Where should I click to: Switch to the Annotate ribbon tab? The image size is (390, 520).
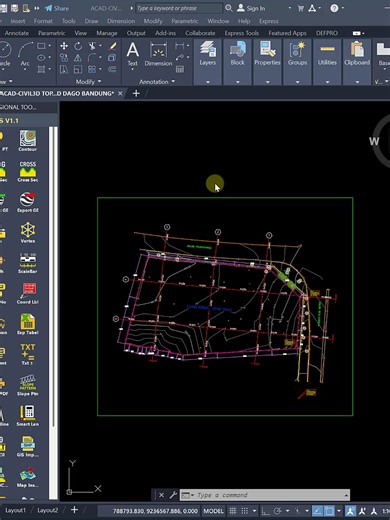click(x=17, y=33)
